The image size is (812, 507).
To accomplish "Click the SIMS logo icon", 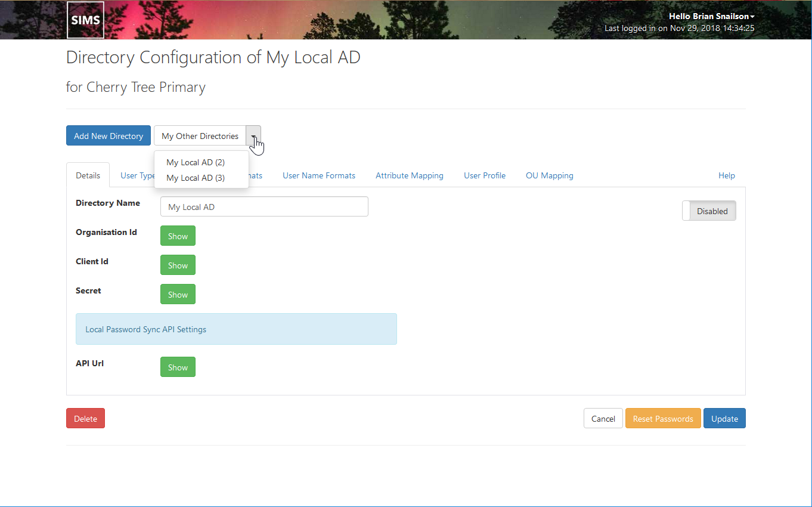I will (x=86, y=20).
